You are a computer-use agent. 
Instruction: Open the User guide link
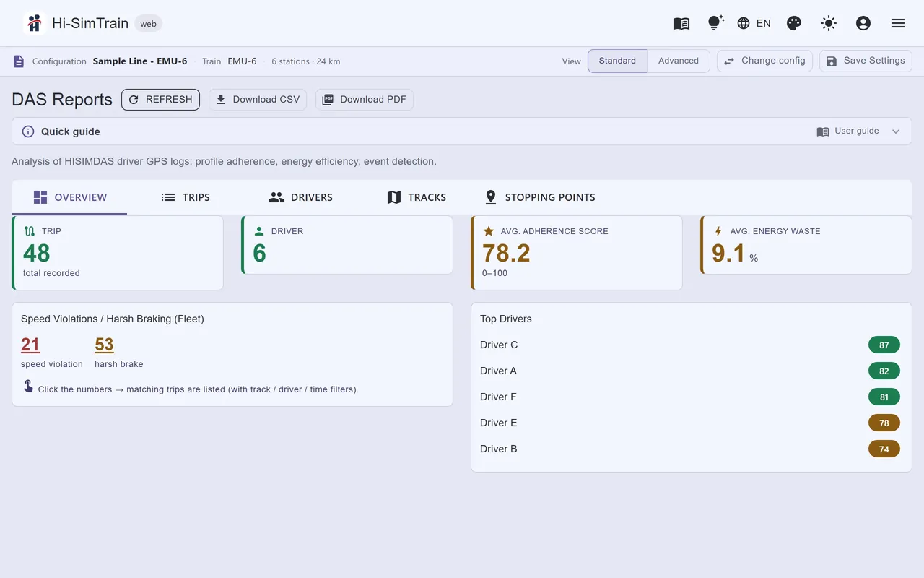coord(848,131)
